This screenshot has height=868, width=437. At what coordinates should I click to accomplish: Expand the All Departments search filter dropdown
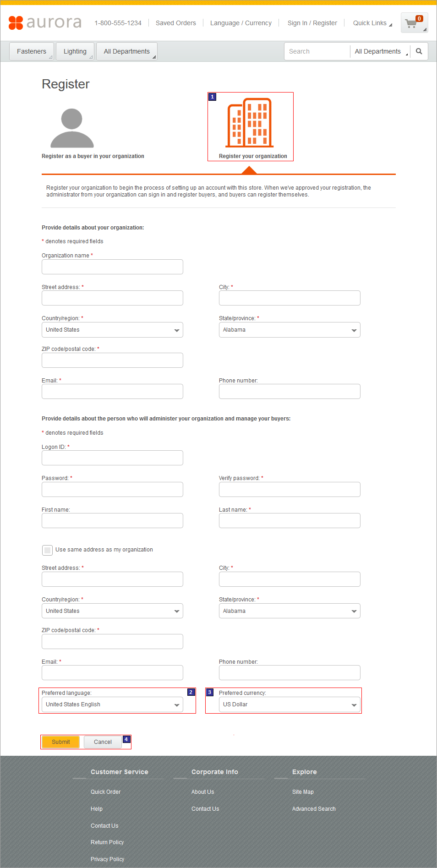(x=379, y=51)
